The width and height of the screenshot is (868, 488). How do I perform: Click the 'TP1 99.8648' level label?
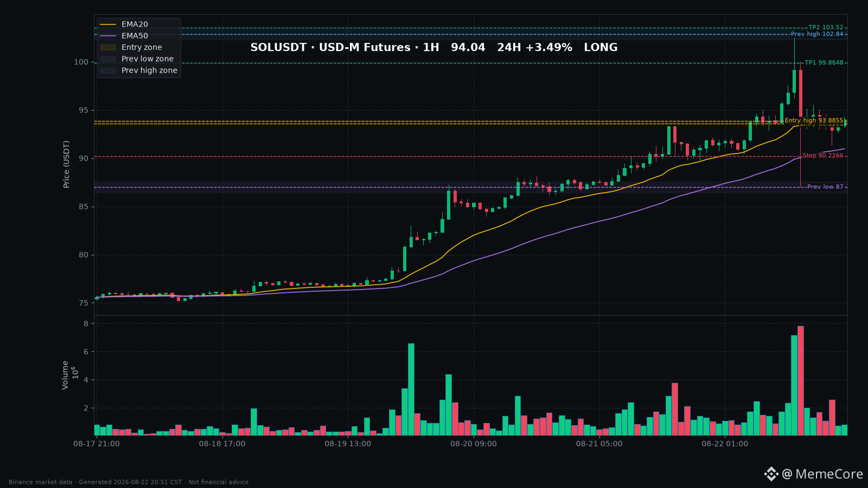coord(824,63)
